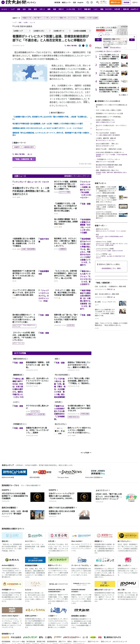Open the トランプ氏に期待したゼレンスキー氏 rank 1 article
Screen dimensions: 140x644
coord(109,56)
